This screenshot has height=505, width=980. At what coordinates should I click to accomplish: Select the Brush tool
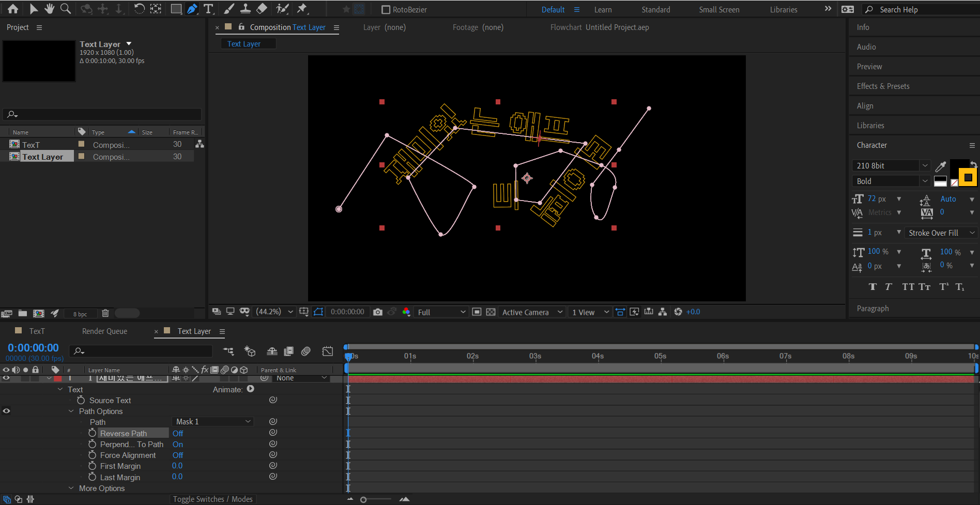[x=229, y=9]
